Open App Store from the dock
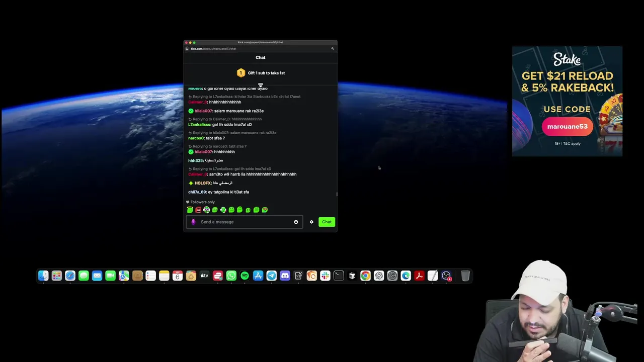This screenshot has width=644, height=362. coord(258,276)
